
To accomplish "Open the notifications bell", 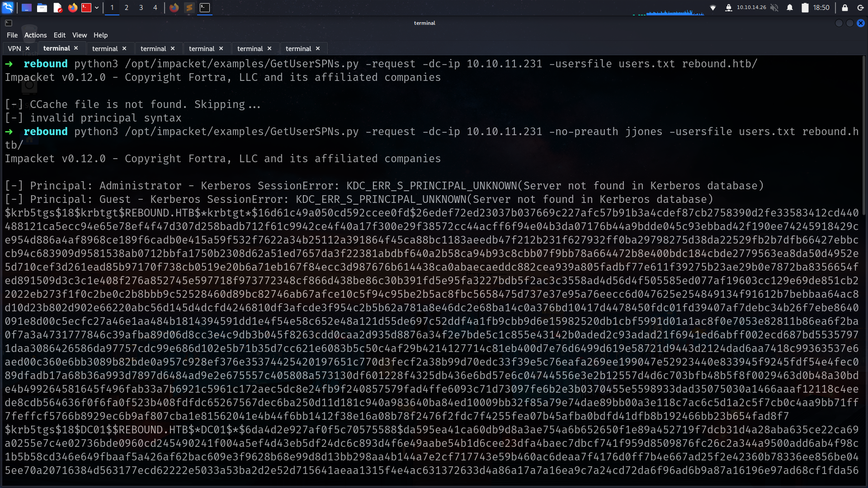I will point(790,8).
